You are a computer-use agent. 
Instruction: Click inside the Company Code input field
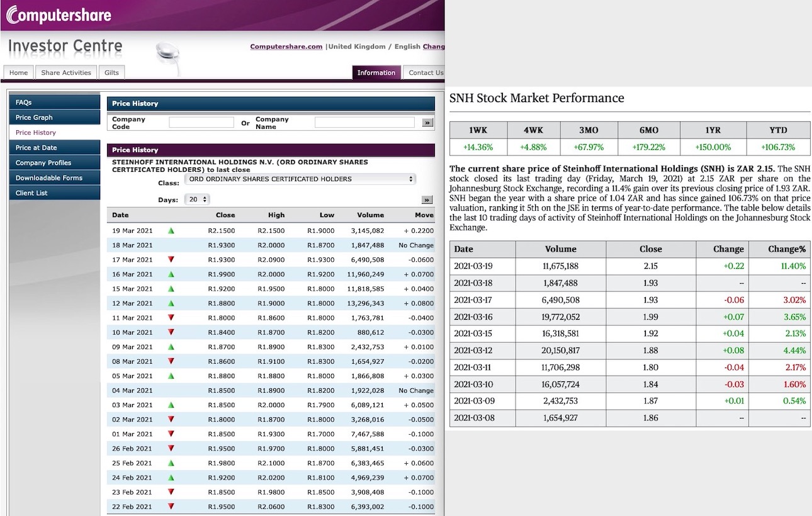point(200,122)
